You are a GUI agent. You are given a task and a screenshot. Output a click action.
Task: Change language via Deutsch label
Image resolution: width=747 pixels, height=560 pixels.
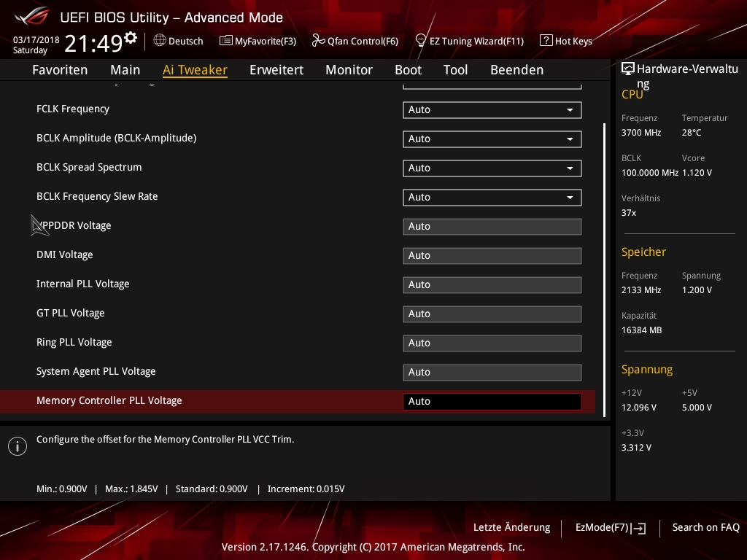pyautogui.click(x=186, y=41)
